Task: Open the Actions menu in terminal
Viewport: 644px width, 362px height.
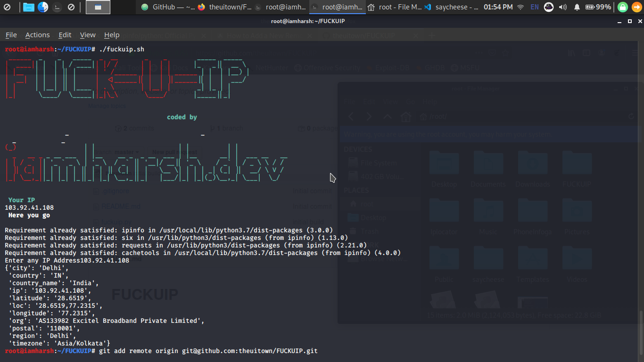Action: [37, 35]
